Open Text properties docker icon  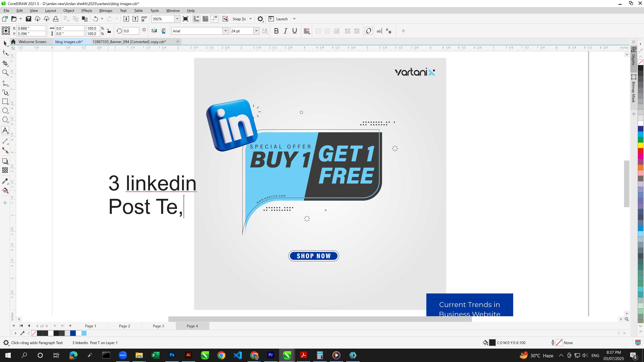coord(389,31)
